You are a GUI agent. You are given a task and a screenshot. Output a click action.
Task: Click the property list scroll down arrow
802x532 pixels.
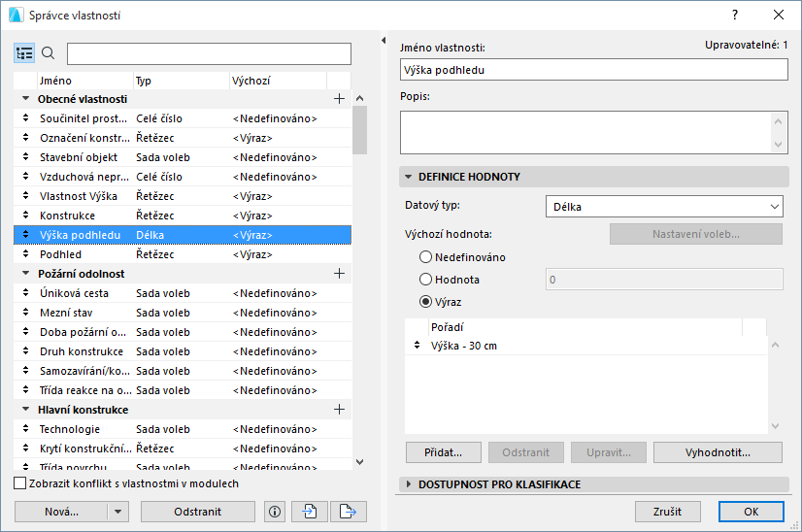coord(359,462)
